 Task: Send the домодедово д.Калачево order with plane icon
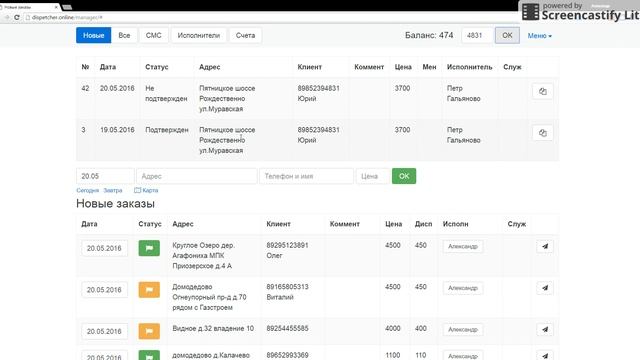544,356
